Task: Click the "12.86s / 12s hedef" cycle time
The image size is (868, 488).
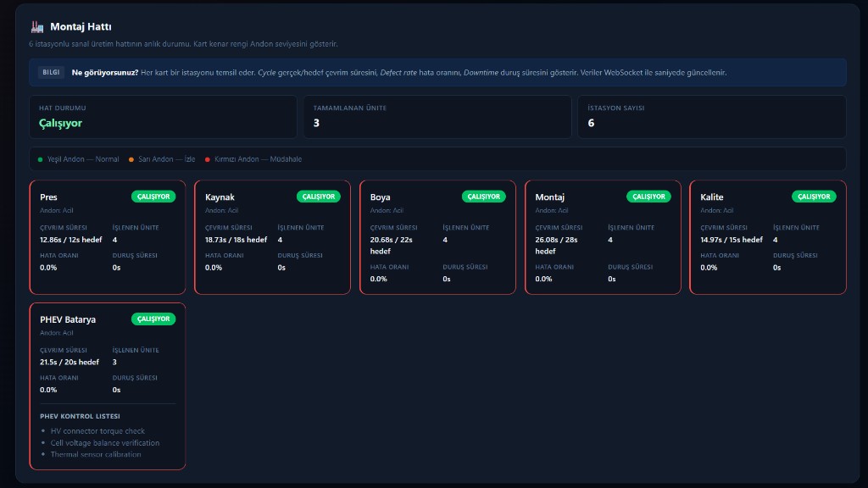Action: coord(71,240)
